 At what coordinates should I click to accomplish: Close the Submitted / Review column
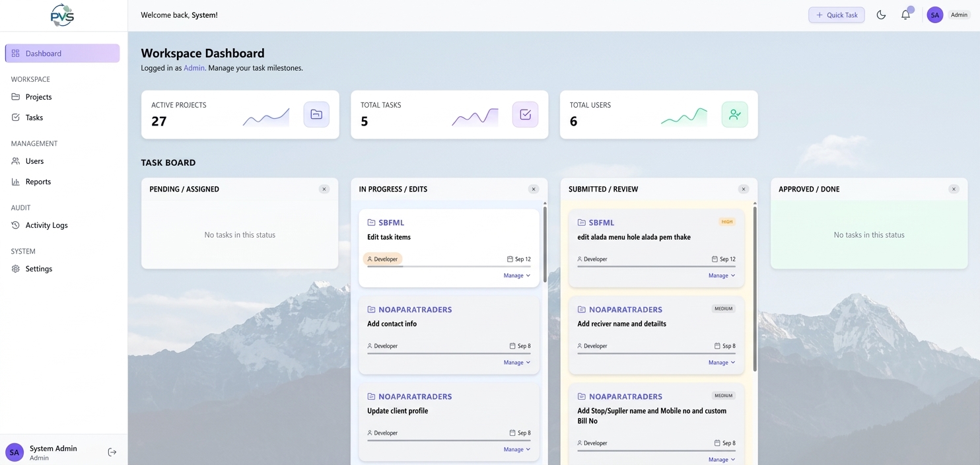[744, 189]
